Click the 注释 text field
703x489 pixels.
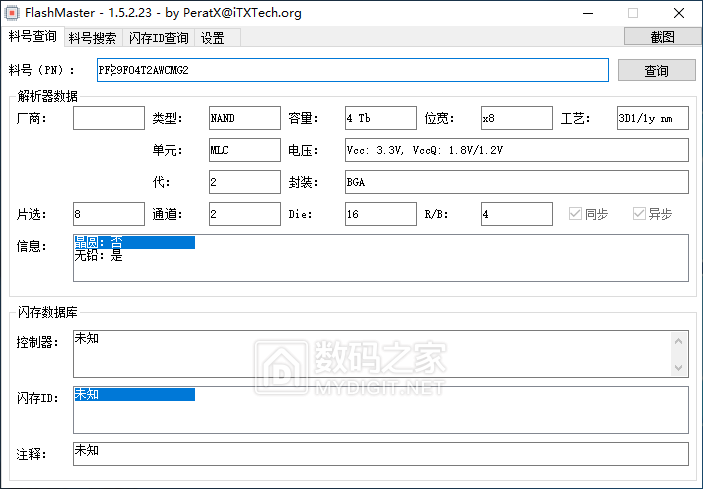(380, 453)
